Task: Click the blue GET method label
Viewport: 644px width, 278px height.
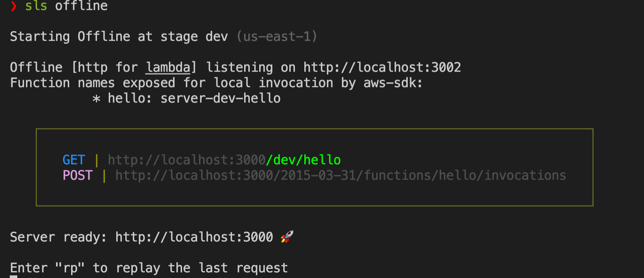Action: click(x=74, y=160)
